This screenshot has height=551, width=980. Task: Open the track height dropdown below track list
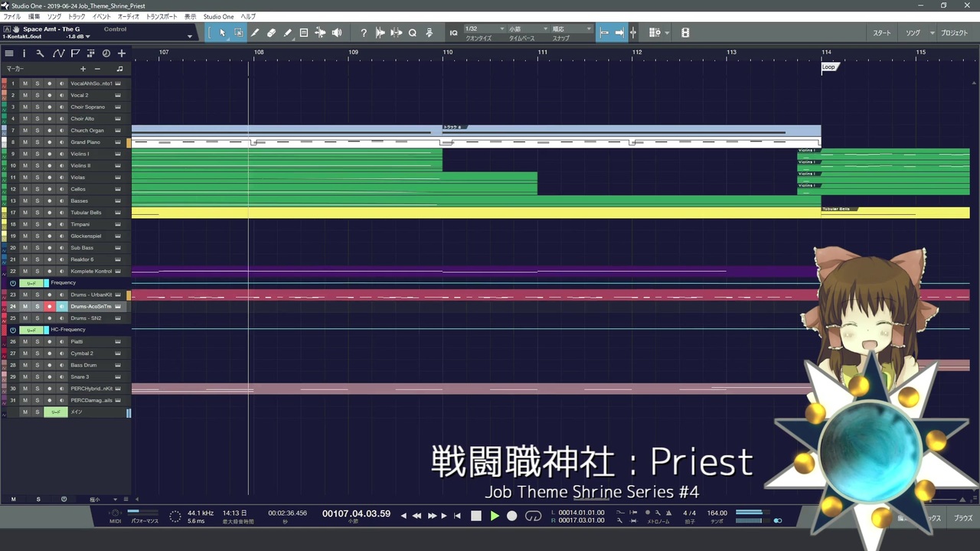tap(116, 499)
